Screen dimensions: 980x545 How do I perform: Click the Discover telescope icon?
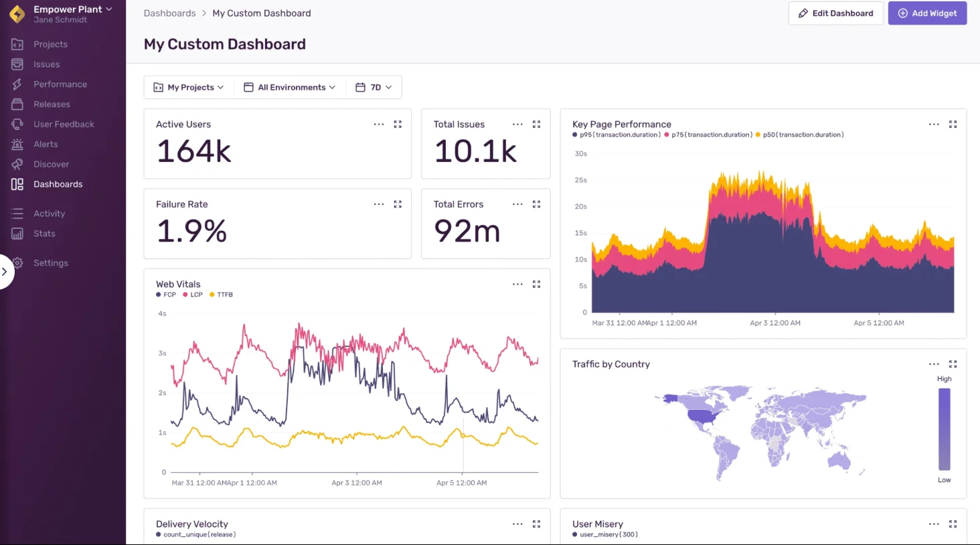[x=17, y=164]
